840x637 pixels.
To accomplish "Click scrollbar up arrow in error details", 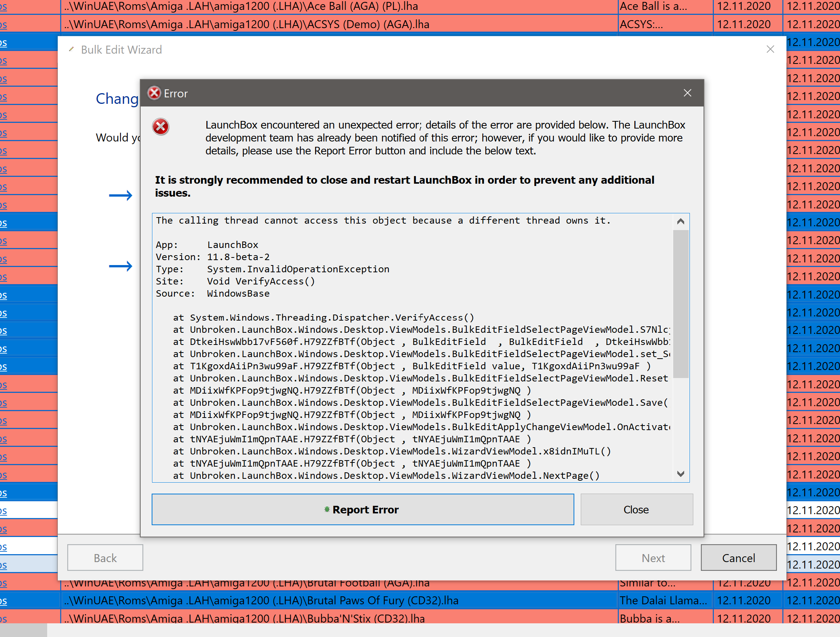I will (681, 221).
